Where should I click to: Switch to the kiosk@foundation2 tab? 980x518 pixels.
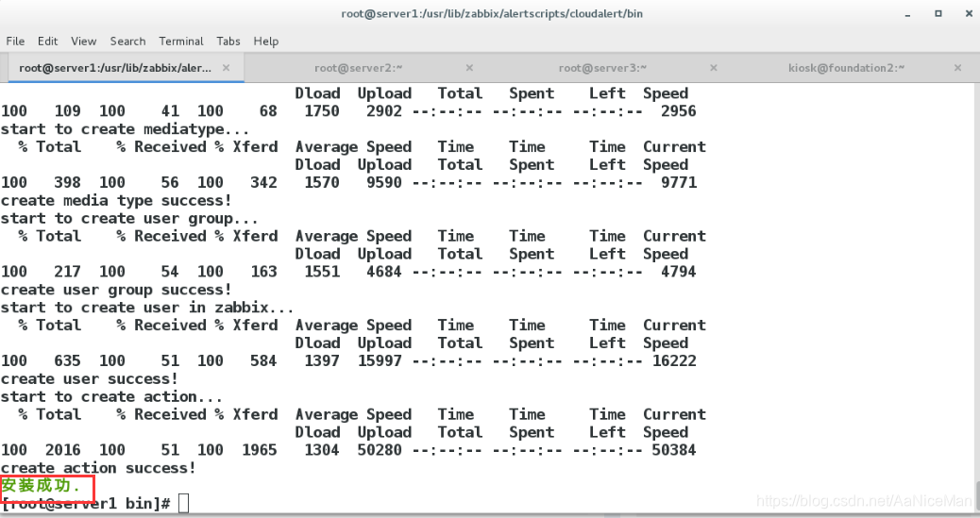pos(846,68)
